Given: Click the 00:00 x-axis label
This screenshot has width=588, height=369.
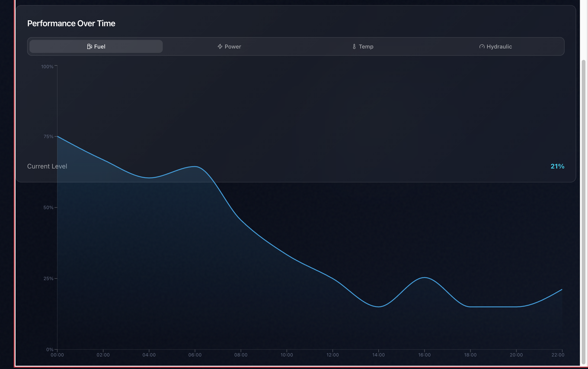Looking at the screenshot, I should coord(57,355).
